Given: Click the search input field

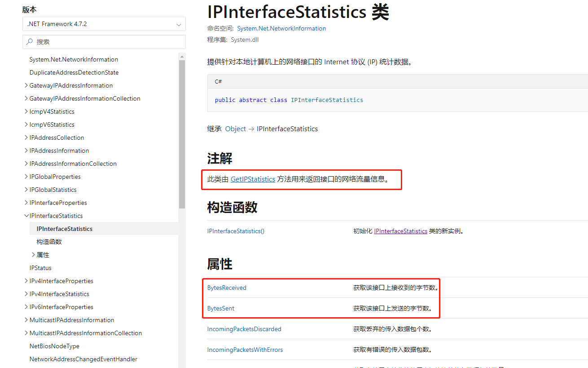Looking at the screenshot, I should 104,42.
